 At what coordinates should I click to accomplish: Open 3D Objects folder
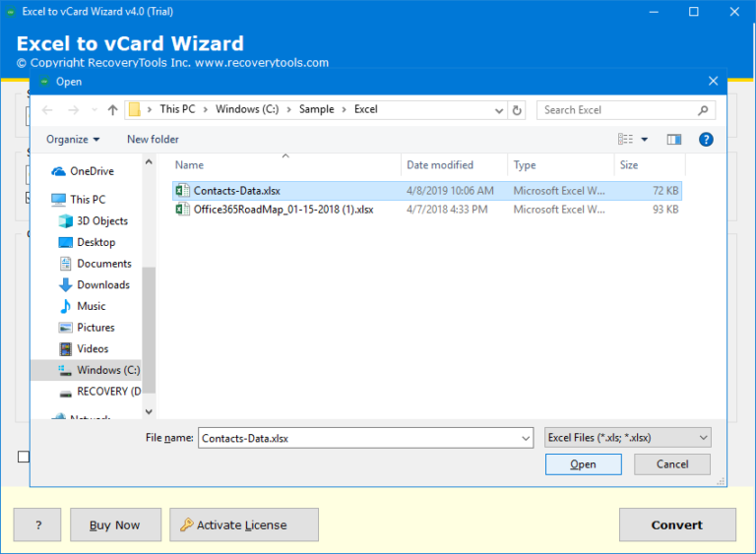pos(94,220)
